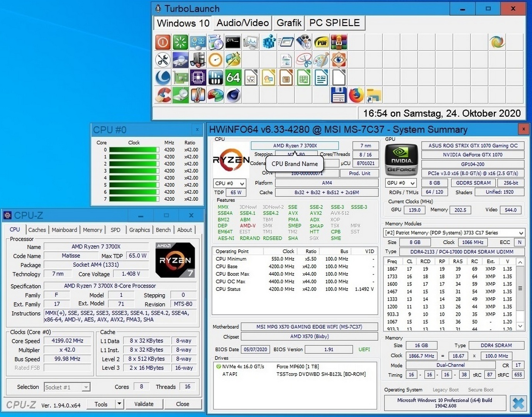Launch Firefox from TurboLaunch
Image resolution: width=532 pixels, height=417 pixels.
[x=356, y=95]
